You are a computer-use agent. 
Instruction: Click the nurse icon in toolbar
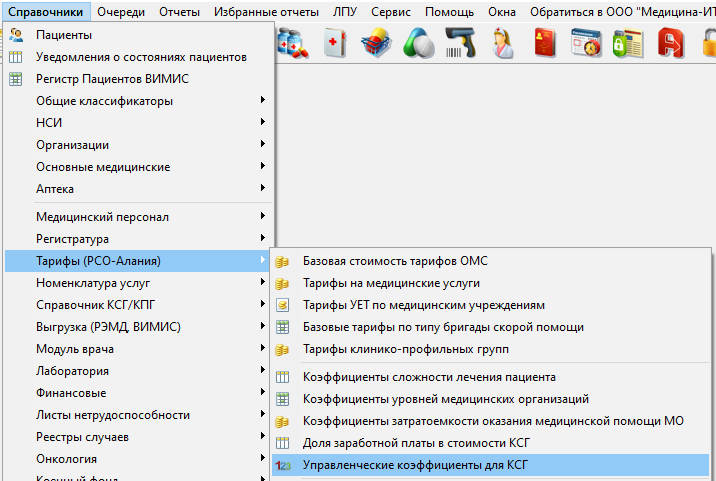[x=503, y=43]
